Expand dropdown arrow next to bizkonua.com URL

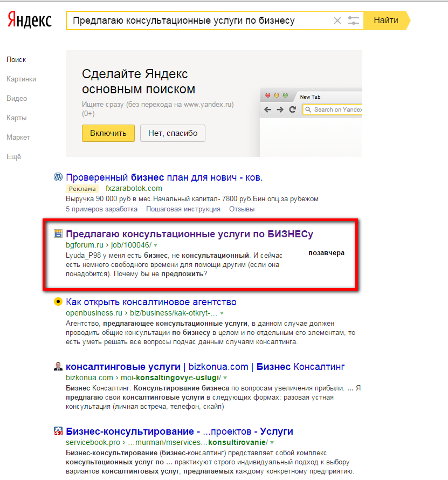click(x=225, y=378)
